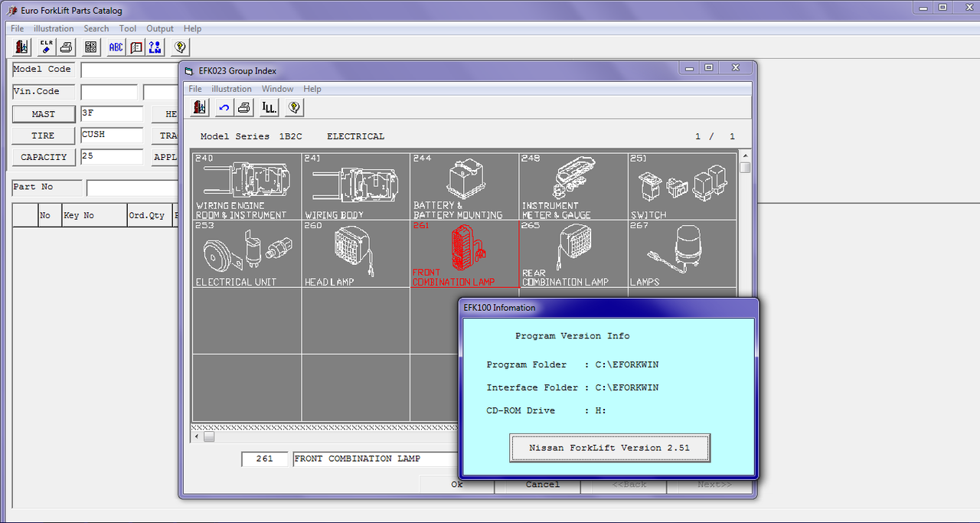Image resolution: width=980 pixels, height=523 pixels.
Task: Open the illustration menu in Group Index window
Action: click(x=232, y=89)
